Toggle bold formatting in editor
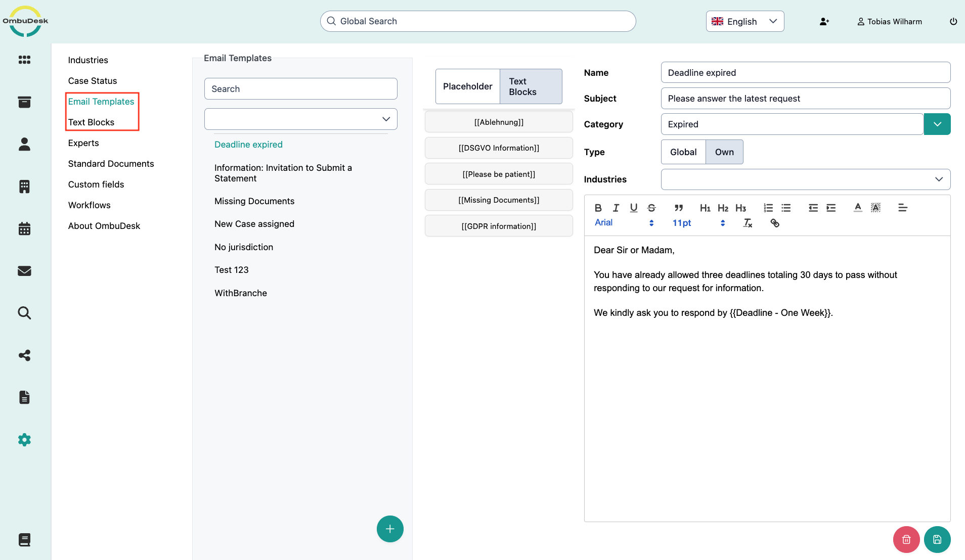Viewport: 965px width, 560px height. tap(598, 208)
